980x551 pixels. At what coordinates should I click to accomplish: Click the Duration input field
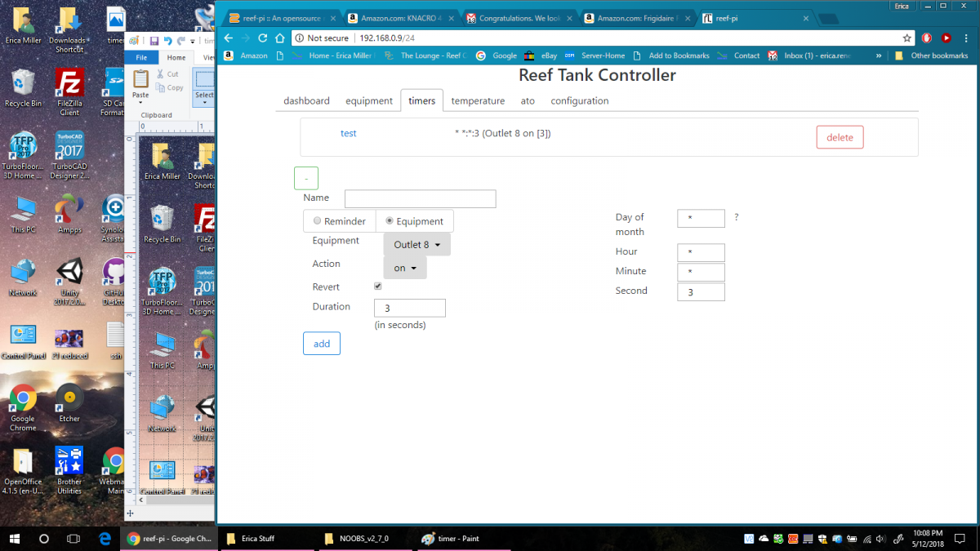coord(409,308)
